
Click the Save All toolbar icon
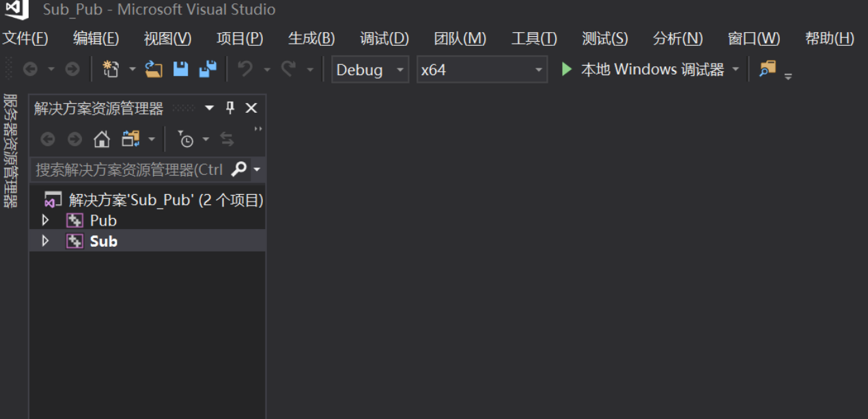208,69
